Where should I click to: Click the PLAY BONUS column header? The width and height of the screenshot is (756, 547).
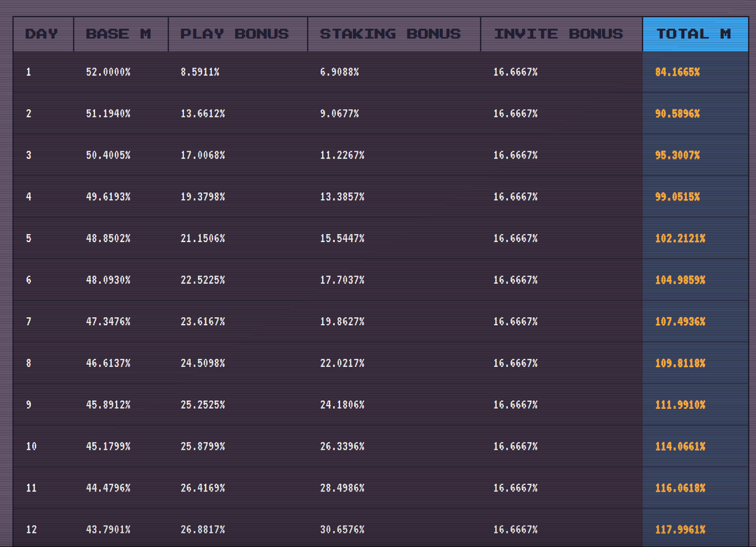tap(238, 34)
